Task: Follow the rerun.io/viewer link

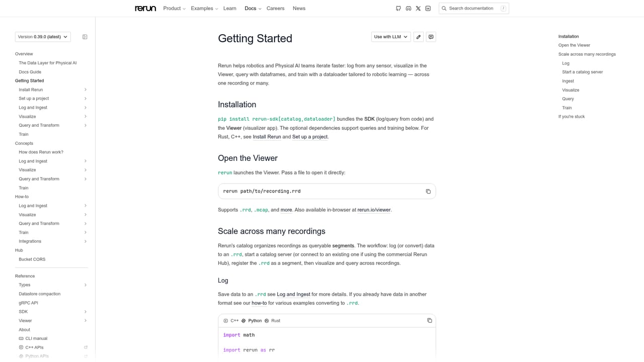Action: point(374,210)
